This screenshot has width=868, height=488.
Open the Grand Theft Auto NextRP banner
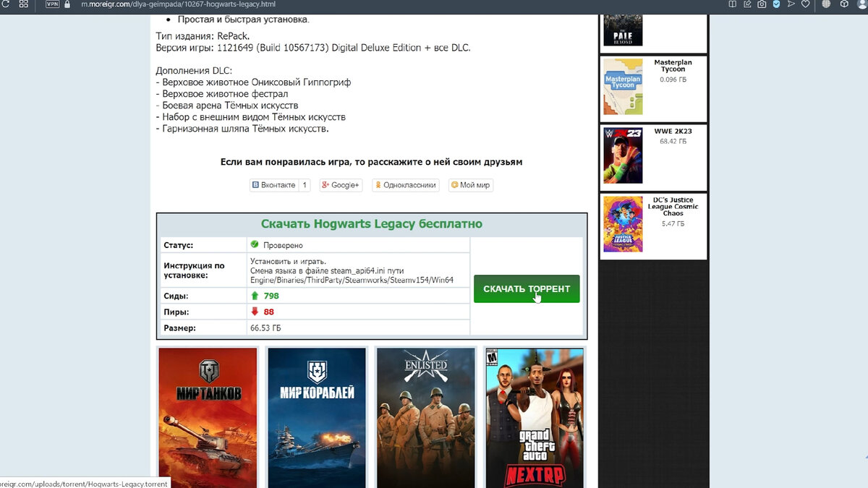[535, 418]
